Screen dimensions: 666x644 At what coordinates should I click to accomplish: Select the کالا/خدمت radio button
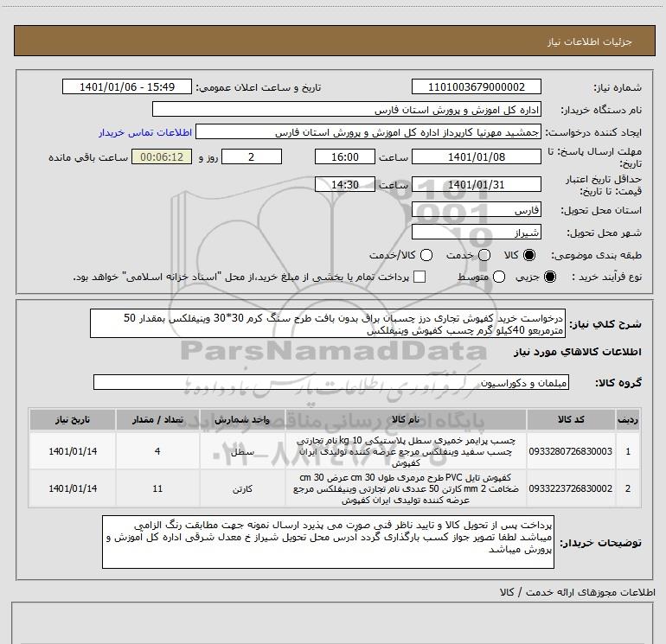(426, 256)
